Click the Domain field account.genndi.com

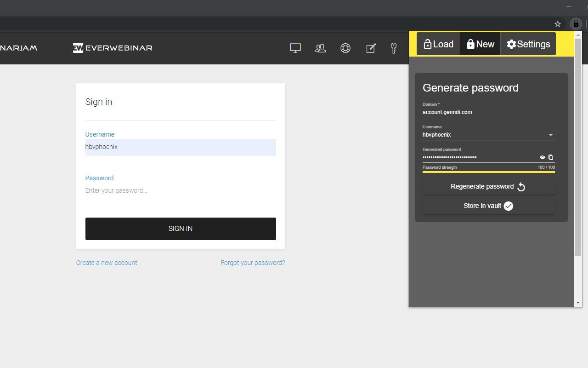489,112
